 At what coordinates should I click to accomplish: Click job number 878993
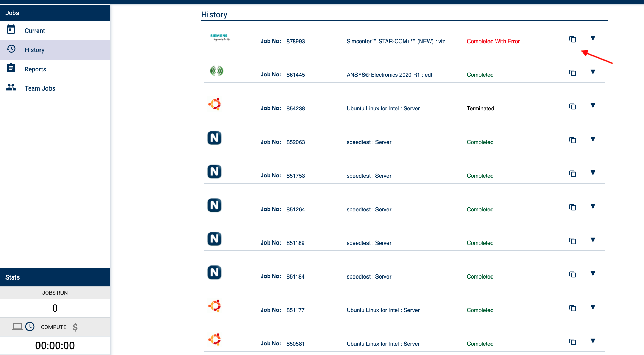[x=296, y=41]
